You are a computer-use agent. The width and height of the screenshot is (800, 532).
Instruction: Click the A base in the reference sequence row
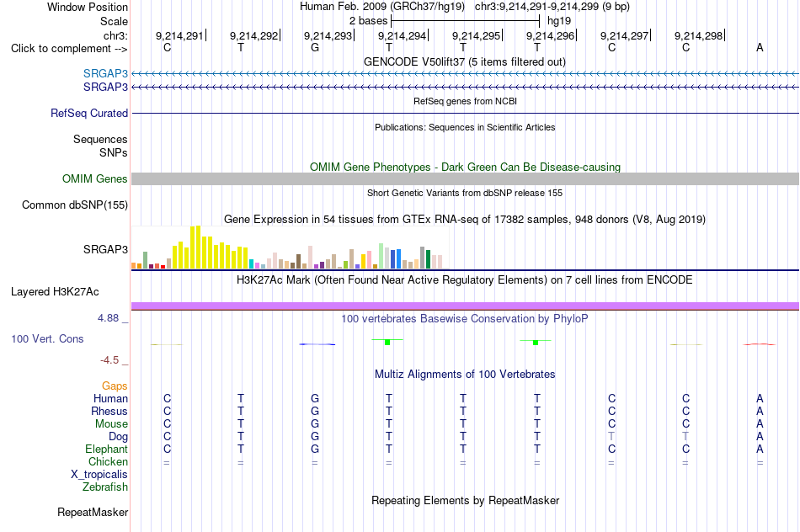[760, 48]
